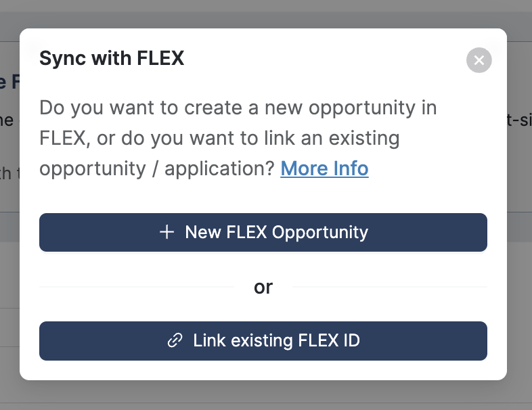The width and height of the screenshot is (532, 410).
Task: Click the Sync with FLEX heading
Action: pos(112,59)
